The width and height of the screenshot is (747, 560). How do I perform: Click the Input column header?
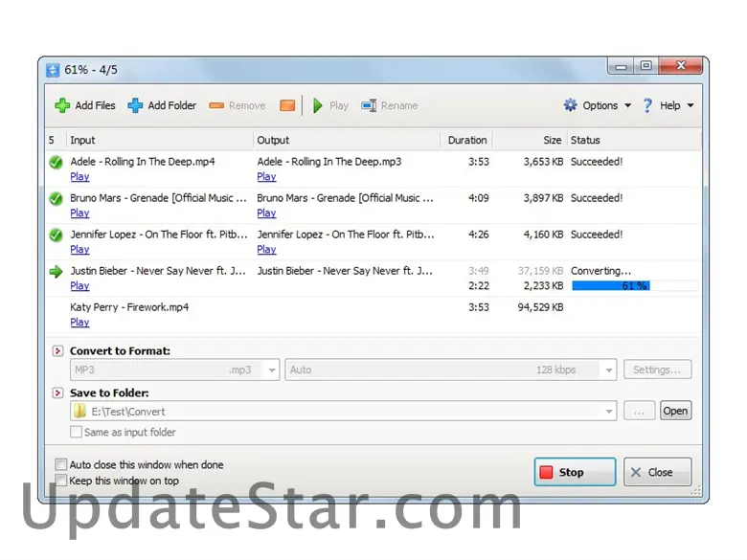[x=160, y=140]
